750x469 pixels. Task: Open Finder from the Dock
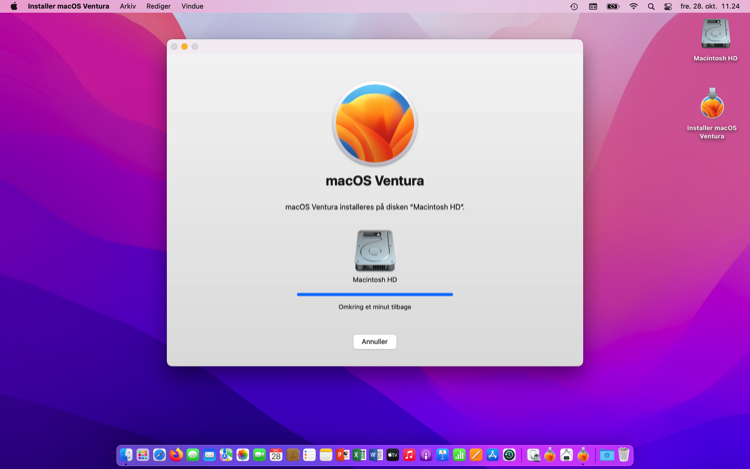(x=126, y=455)
